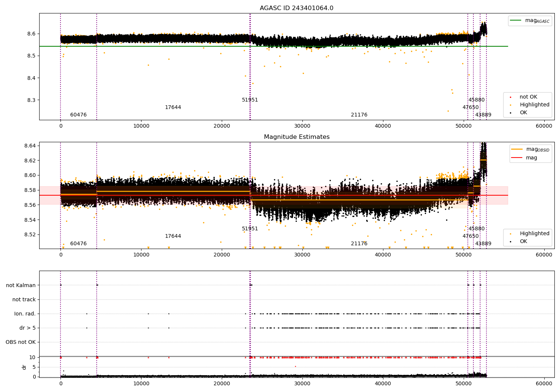Click the 'OBS not OK' axis label
The image size is (560, 392).
pos(21,342)
